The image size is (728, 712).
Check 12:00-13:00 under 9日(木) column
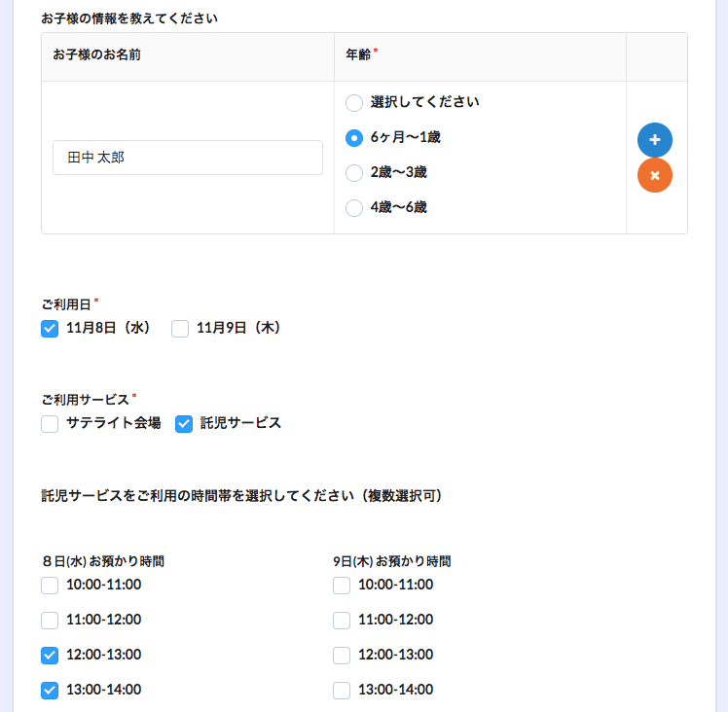(x=342, y=656)
